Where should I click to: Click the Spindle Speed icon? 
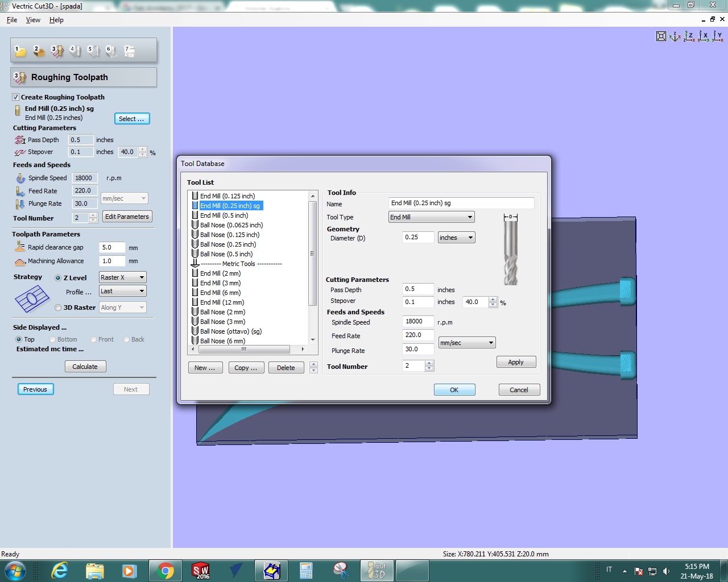tap(20, 178)
